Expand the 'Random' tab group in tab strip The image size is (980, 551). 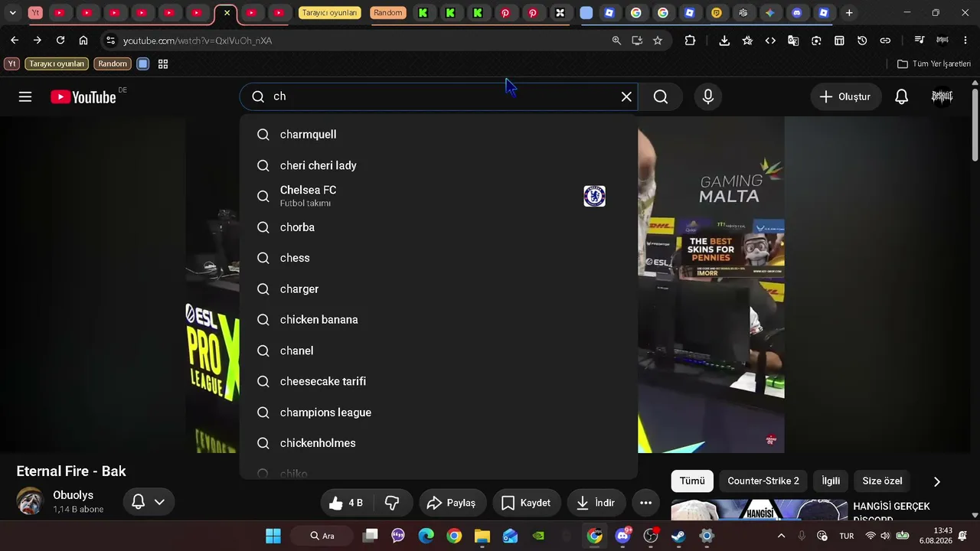click(x=388, y=13)
